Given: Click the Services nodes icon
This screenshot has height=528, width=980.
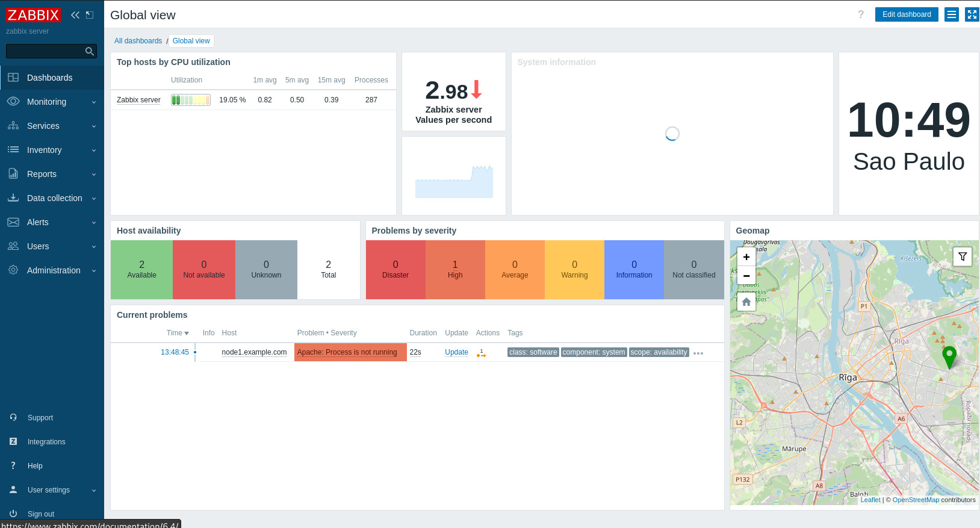Looking at the screenshot, I should (13, 126).
